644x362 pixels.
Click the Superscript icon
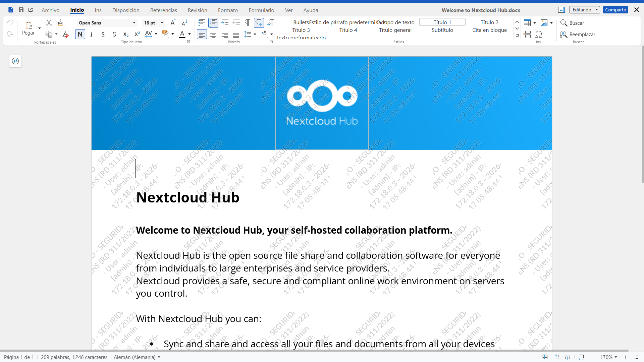coord(137,34)
